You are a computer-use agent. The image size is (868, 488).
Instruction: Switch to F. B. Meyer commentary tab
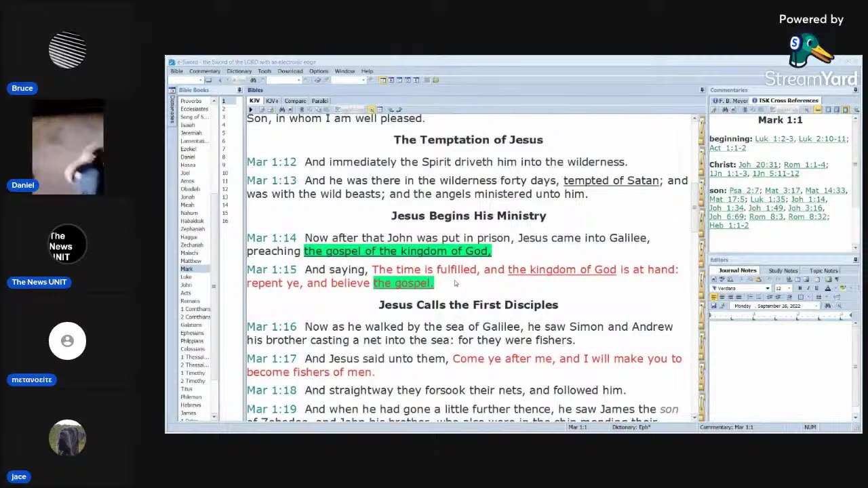coord(730,100)
